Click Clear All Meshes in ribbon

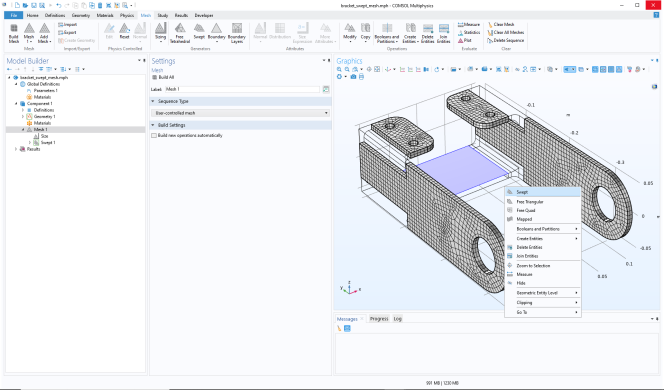[x=506, y=32]
